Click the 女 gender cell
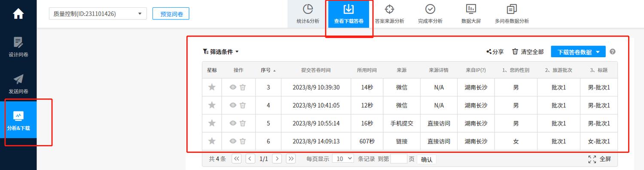 [516, 141]
